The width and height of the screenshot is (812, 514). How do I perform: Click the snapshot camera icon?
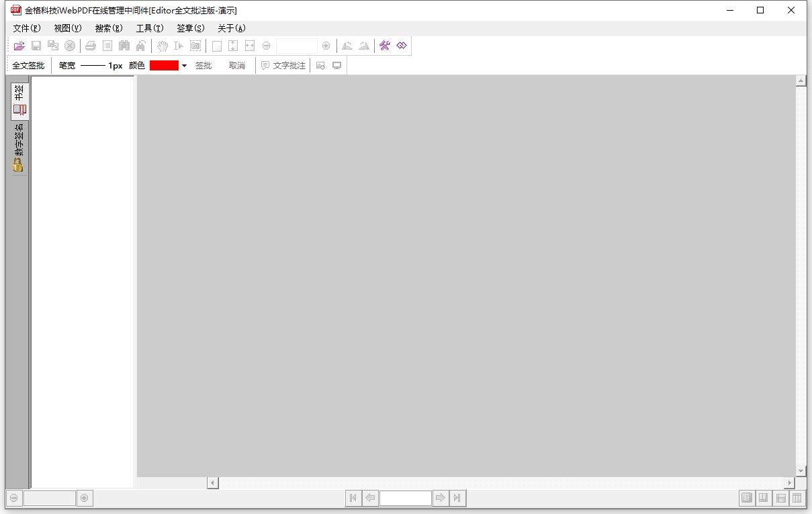[195, 46]
